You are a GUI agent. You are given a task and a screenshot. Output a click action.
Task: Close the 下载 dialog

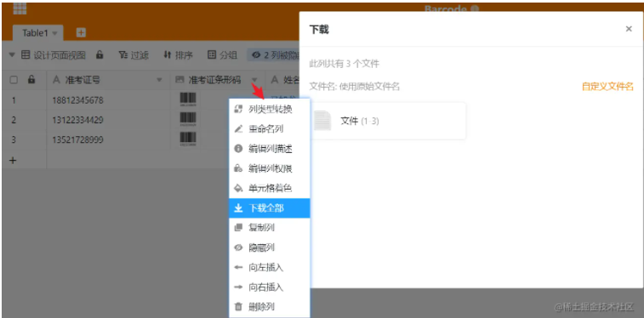coord(629,29)
